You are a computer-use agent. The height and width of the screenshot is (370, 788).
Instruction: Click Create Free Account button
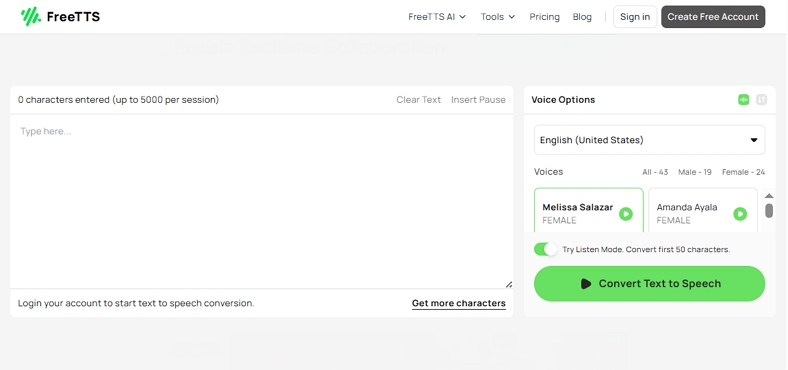(x=713, y=17)
